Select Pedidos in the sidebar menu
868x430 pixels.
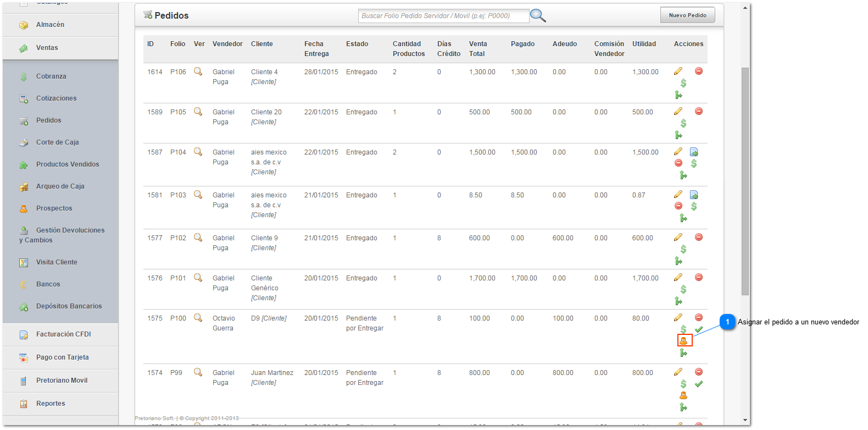pos(49,120)
